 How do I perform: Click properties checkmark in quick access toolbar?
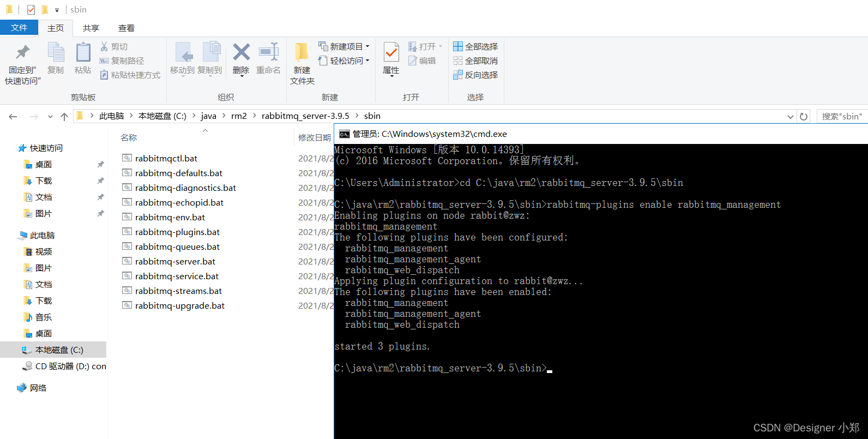coord(31,10)
